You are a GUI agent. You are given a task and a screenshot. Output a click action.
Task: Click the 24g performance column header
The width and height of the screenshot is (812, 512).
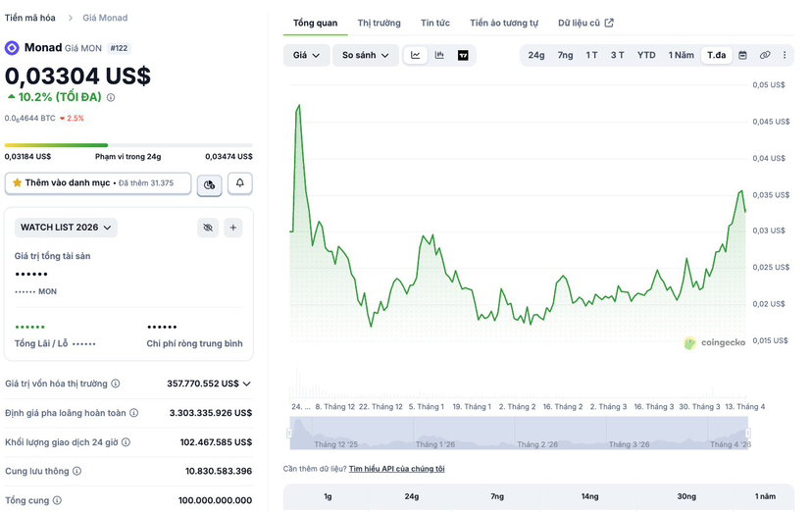[x=412, y=496]
